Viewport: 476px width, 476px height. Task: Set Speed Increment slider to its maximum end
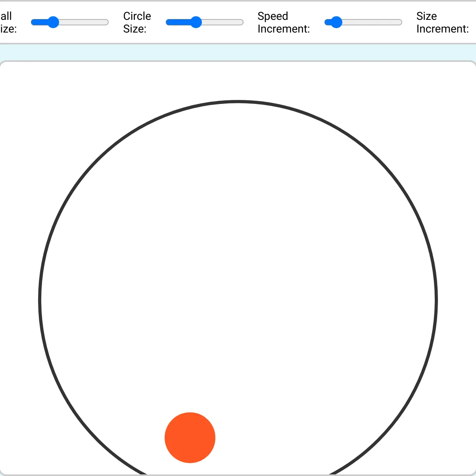click(401, 22)
